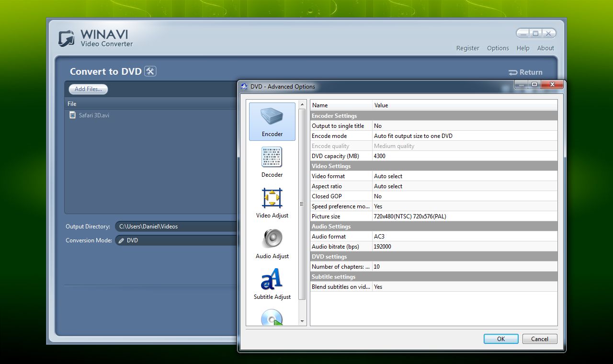
Task: Click the Video Settings section header
Action: (434, 166)
